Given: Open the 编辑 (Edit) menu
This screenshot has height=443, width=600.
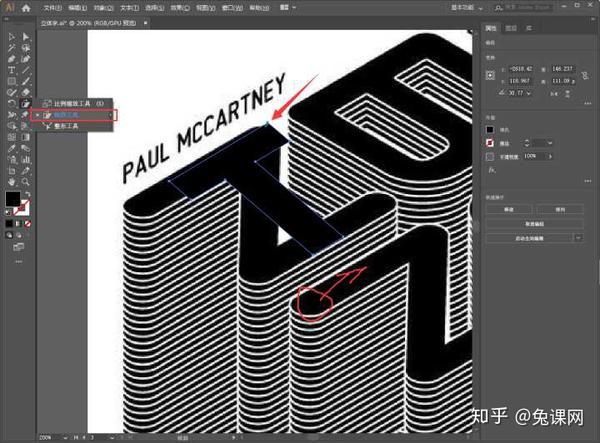Looking at the screenshot, I should [78, 8].
